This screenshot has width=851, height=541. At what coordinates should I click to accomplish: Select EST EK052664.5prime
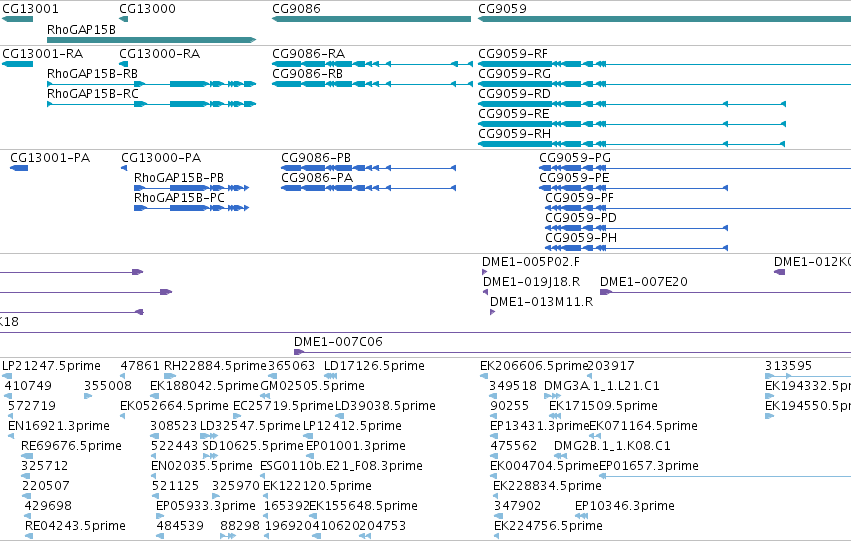pos(174,406)
